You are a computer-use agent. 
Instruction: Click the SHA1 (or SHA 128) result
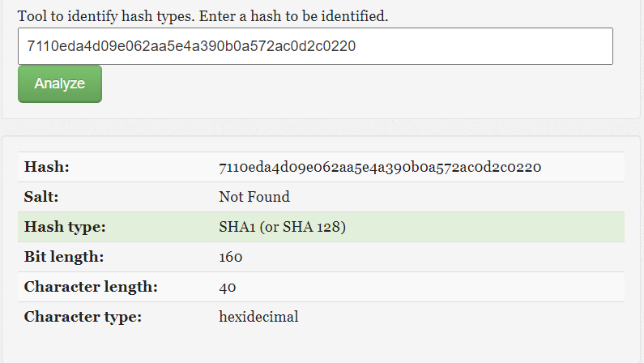pos(283,227)
